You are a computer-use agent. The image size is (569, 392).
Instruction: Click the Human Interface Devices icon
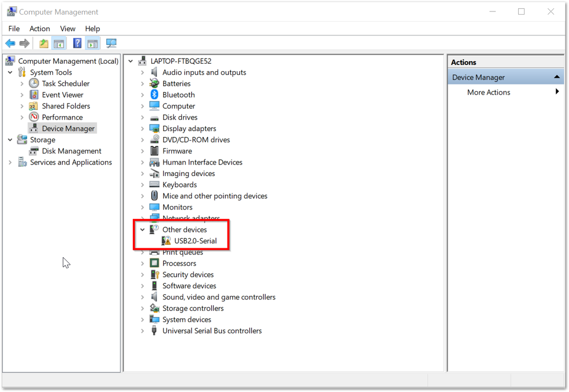click(154, 162)
